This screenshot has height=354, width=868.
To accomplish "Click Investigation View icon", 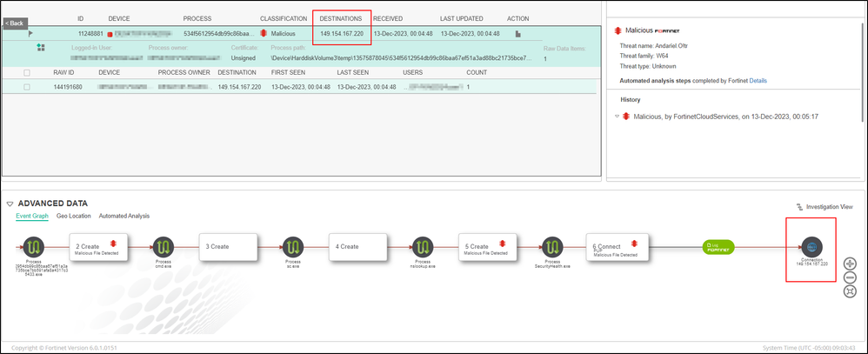I will point(799,207).
